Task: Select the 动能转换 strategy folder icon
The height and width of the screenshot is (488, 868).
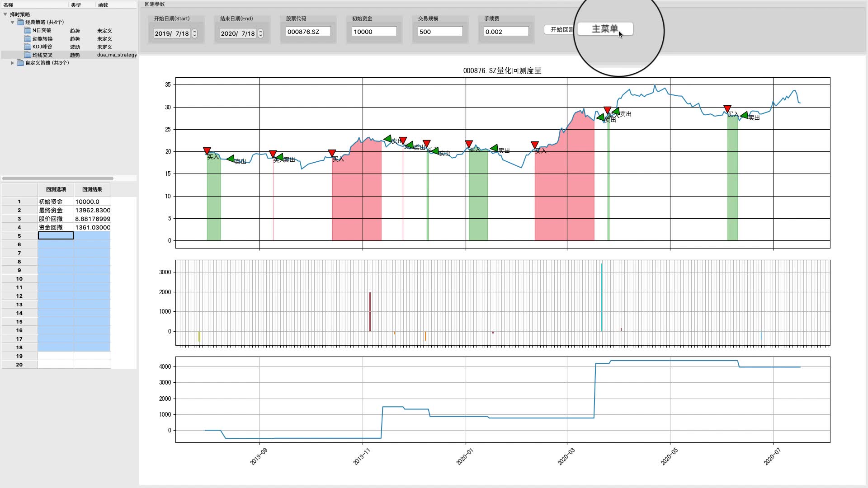Action: [28, 38]
